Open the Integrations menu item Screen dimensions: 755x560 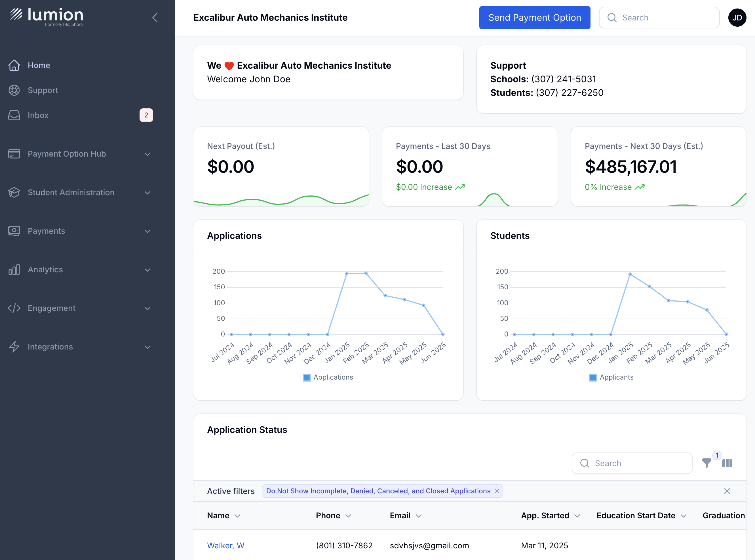pyautogui.click(x=80, y=347)
